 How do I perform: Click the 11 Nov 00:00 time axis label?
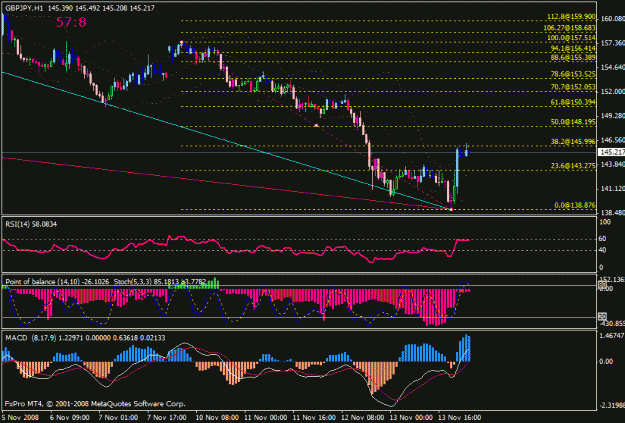(265, 417)
